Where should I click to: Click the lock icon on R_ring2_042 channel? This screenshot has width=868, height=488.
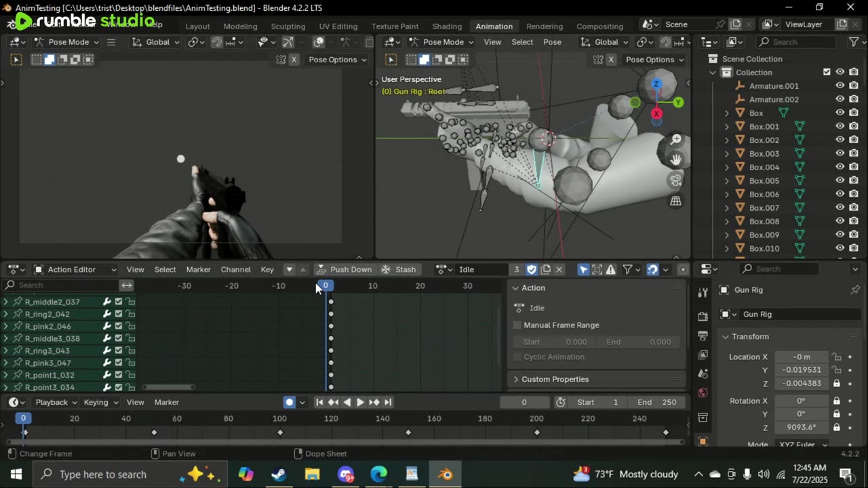pyautogui.click(x=130, y=314)
